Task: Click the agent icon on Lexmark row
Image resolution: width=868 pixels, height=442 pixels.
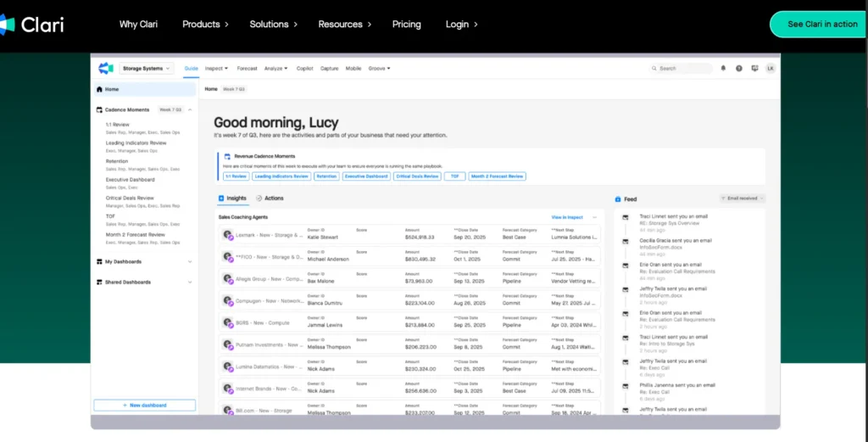Action: pos(227,235)
